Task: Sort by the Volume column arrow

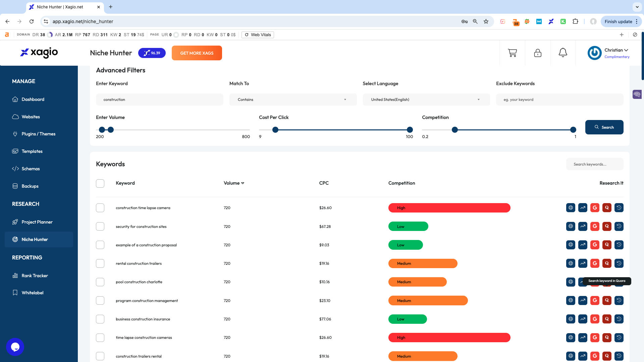Action: 243,183
